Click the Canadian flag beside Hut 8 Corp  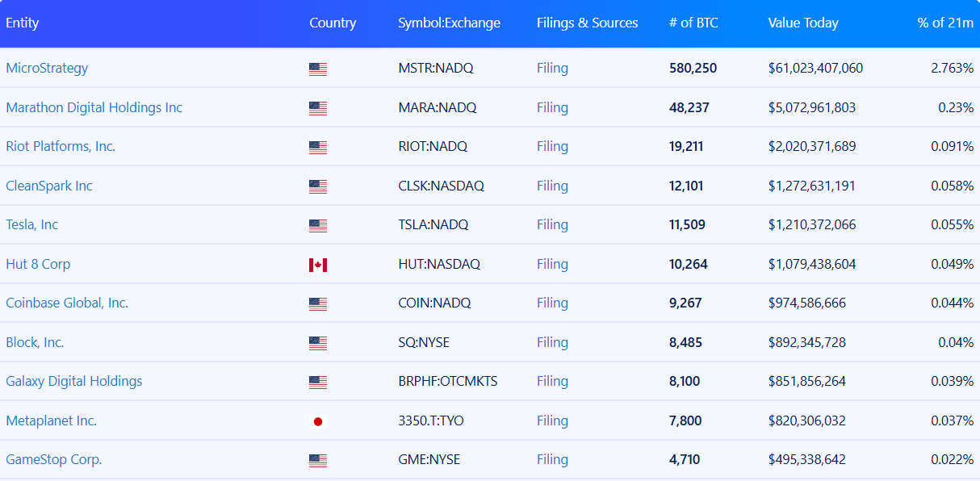(x=318, y=265)
